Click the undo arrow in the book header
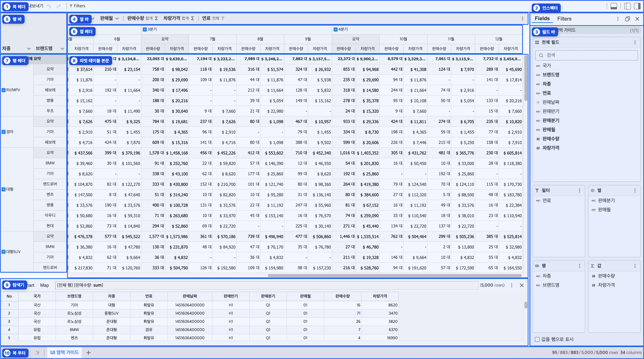This screenshot has width=644, height=359. point(49,6)
